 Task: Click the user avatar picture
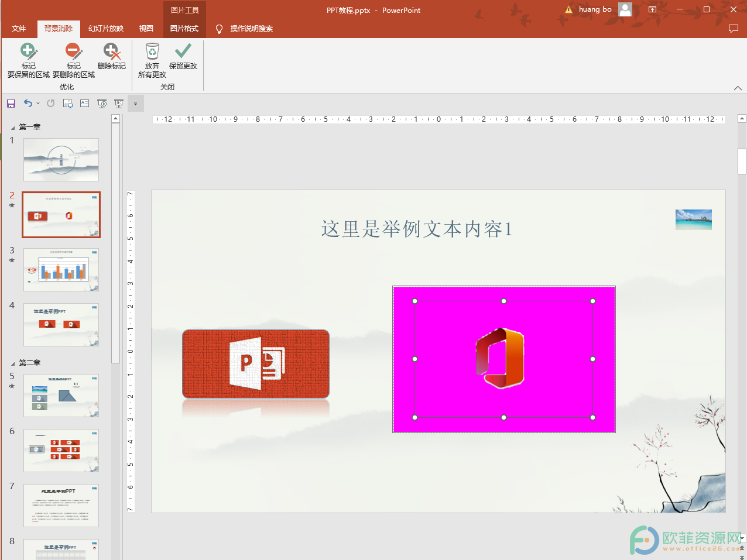(x=625, y=9)
